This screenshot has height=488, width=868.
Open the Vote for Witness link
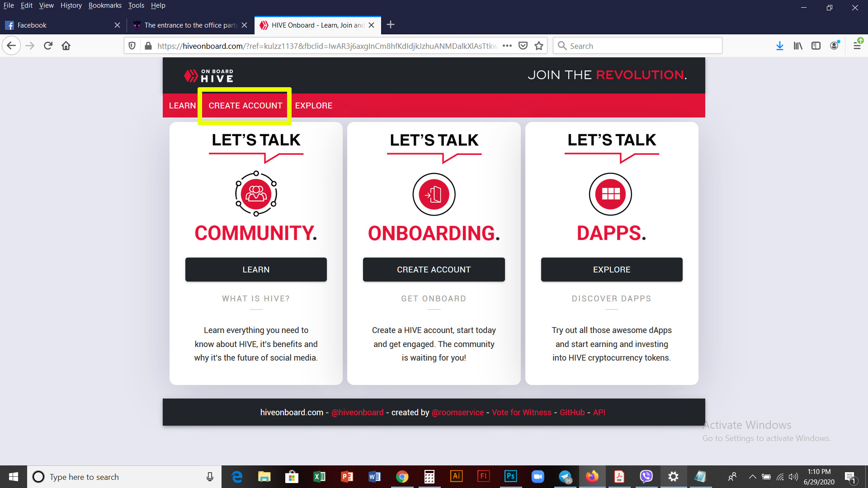click(521, 413)
